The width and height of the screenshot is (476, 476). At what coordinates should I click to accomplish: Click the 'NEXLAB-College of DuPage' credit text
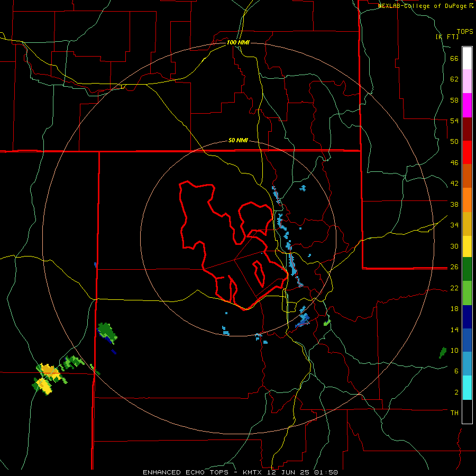423,6
